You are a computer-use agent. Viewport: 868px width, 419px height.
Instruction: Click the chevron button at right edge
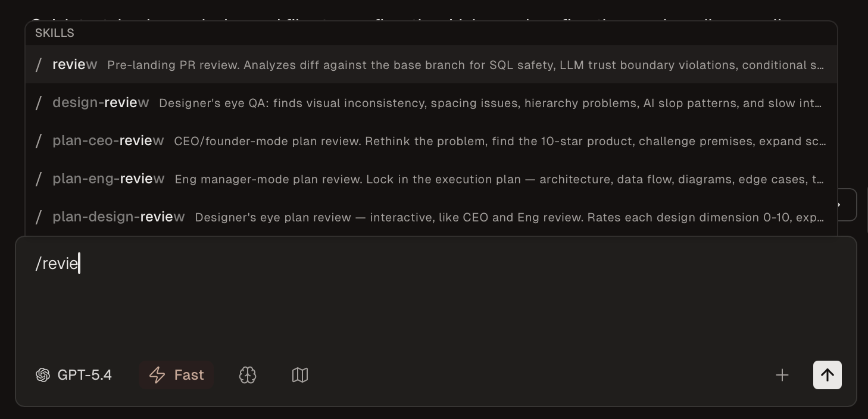click(x=847, y=205)
